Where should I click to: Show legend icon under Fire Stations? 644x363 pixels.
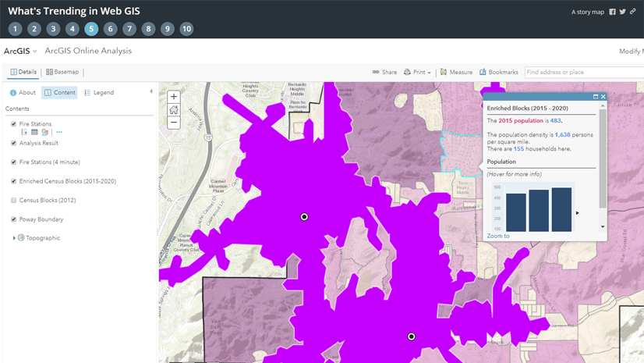[x=24, y=132]
